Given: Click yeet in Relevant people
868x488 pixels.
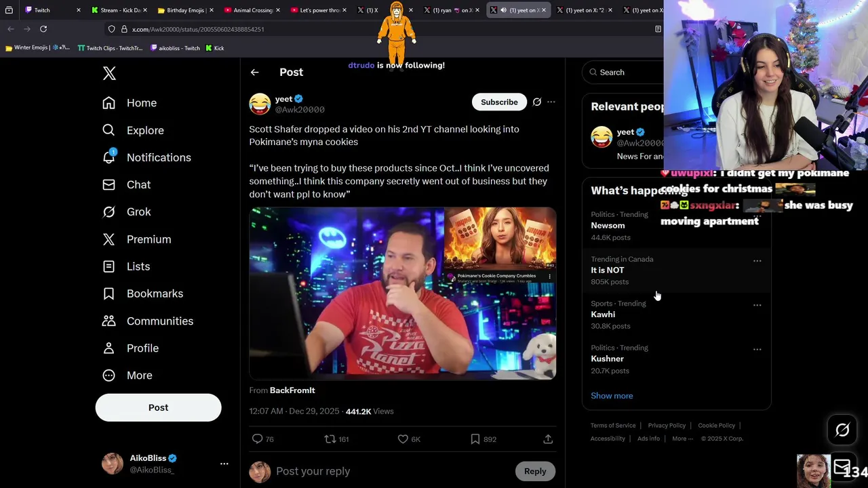Looking at the screenshot, I should 627,132.
